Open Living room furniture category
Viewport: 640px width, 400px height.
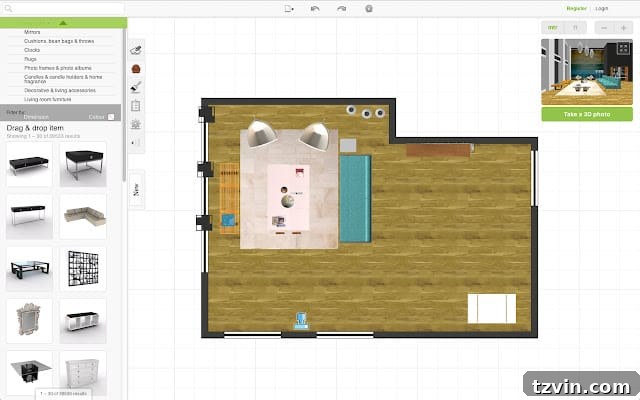tap(47, 99)
